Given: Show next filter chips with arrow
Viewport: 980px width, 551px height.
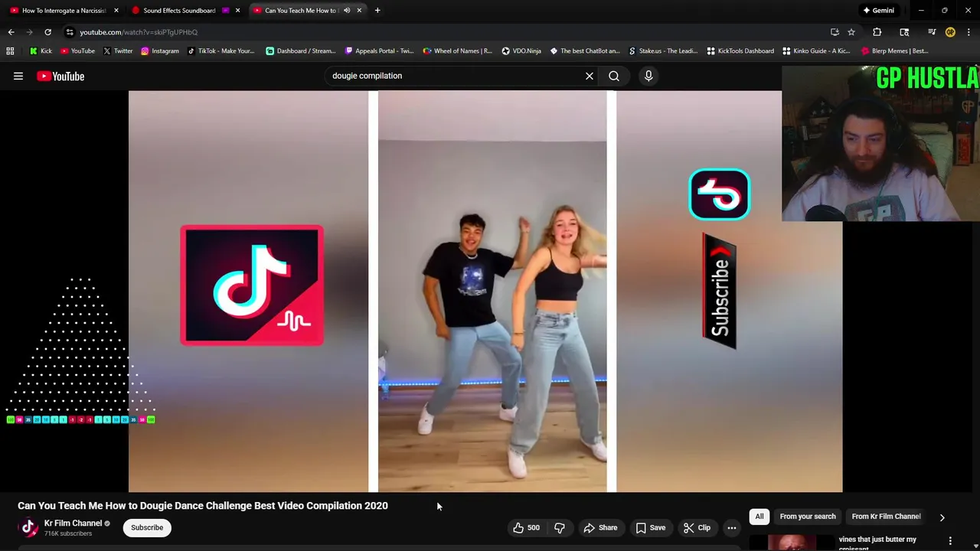Looking at the screenshot, I should pos(942,517).
